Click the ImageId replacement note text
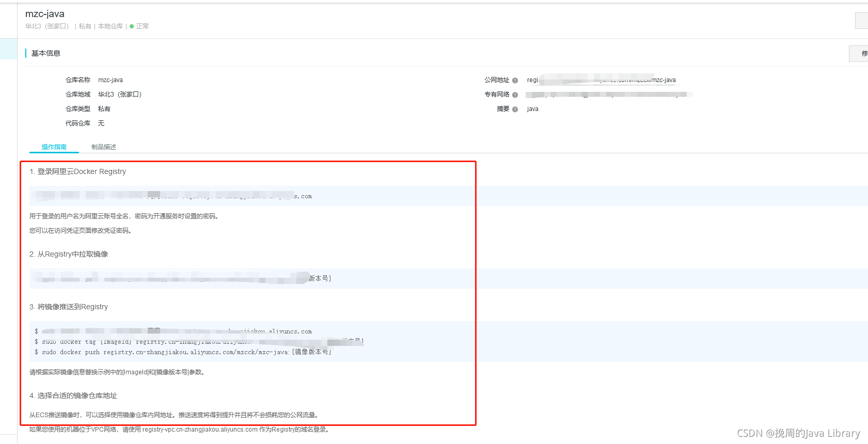Screen dimensions: 868x444 pyautogui.click(x=118, y=372)
